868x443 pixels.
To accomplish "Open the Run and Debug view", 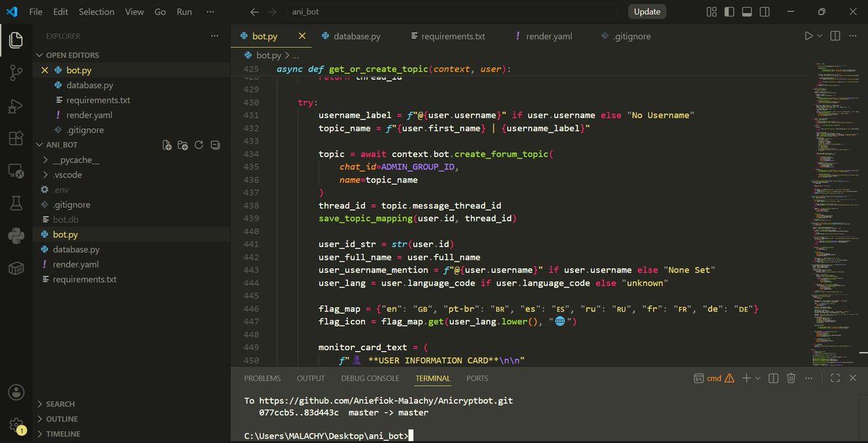I will (x=16, y=106).
